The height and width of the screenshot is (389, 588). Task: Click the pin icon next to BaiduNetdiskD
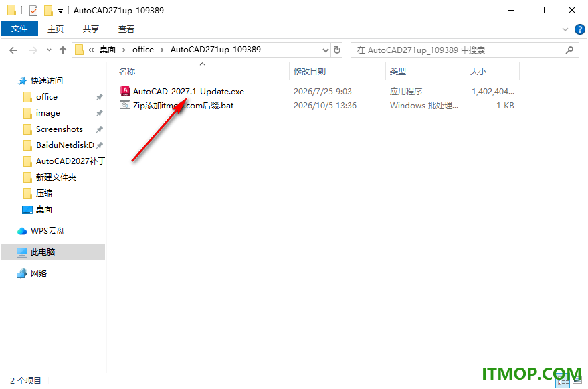[x=100, y=145]
